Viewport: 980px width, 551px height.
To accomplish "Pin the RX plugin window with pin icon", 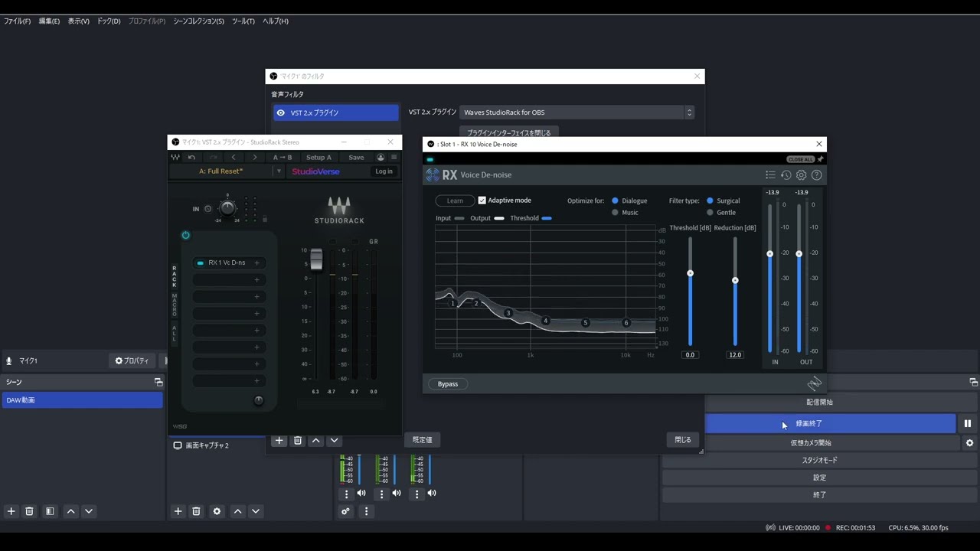I will coord(820,159).
